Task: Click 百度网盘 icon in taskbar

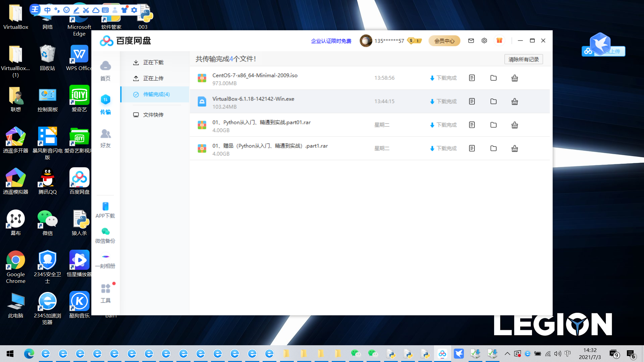Action: (442, 354)
